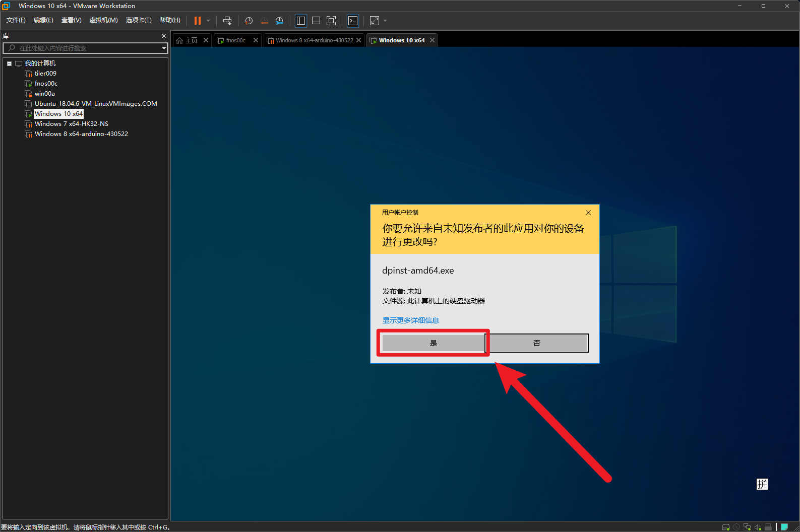Open the power options dropdown beside pause
This screenshot has width=800, height=532.
pos(208,21)
